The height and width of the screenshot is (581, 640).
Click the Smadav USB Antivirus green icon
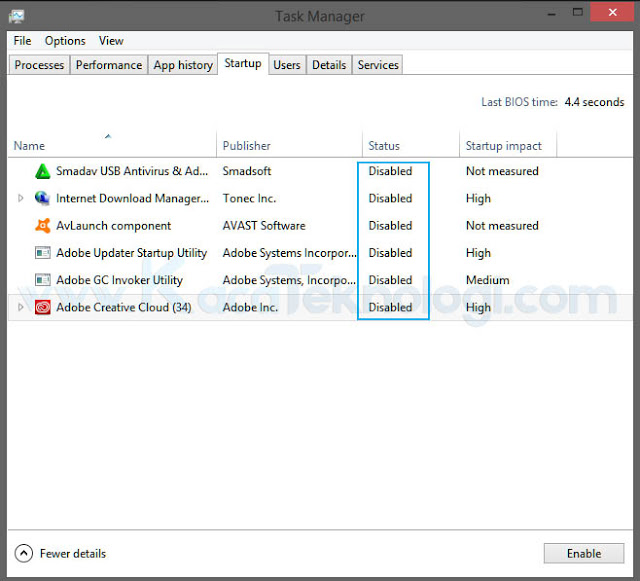42,171
